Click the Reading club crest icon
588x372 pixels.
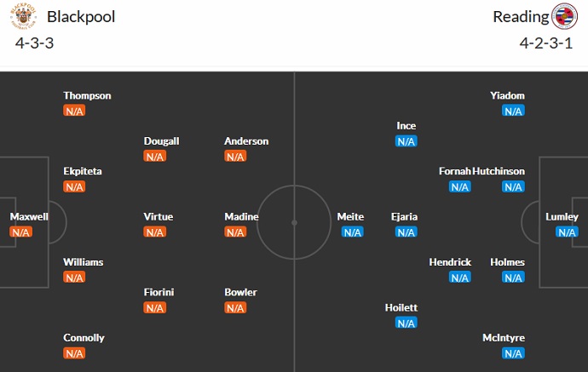point(564,17)
